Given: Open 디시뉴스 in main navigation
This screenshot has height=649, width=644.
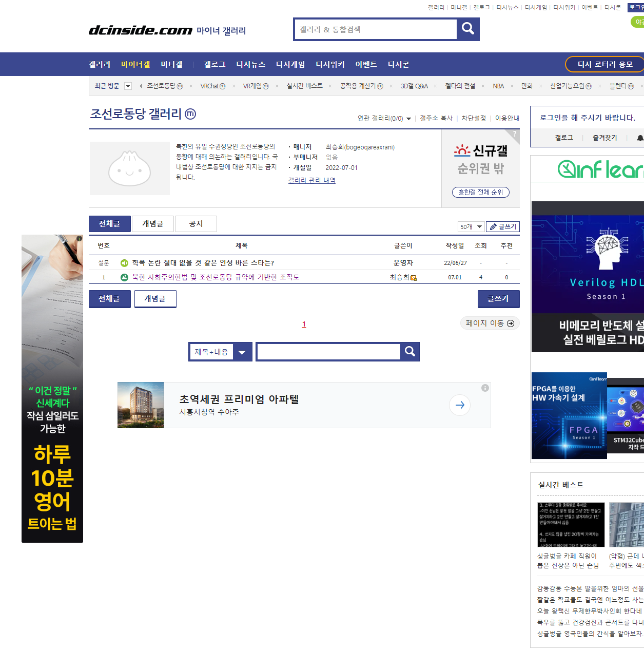Looking at the screenshot, I should 250,64.
